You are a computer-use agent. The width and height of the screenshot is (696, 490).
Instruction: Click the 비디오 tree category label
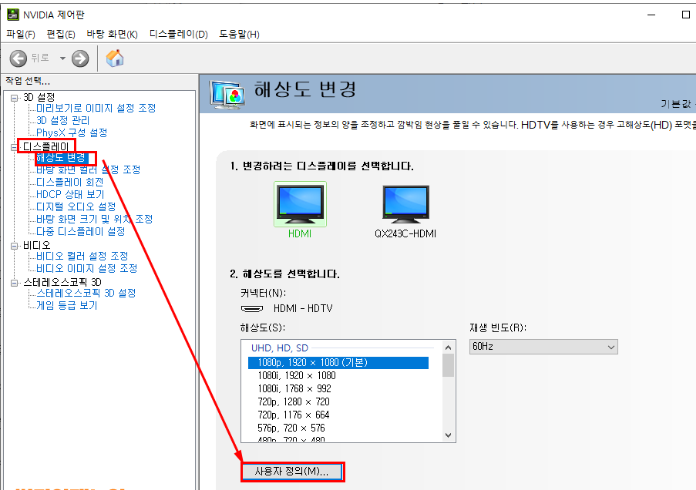coord(37,245)
